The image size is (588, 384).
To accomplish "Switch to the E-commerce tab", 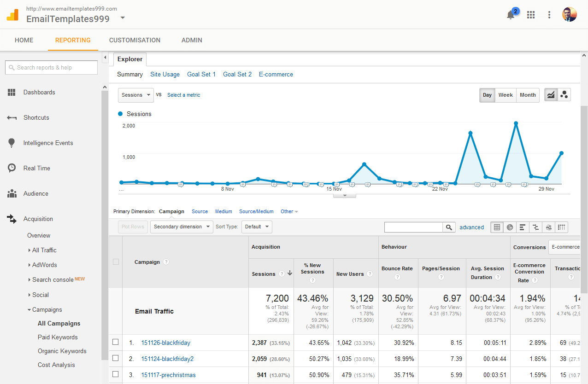I will click(276, 74).
